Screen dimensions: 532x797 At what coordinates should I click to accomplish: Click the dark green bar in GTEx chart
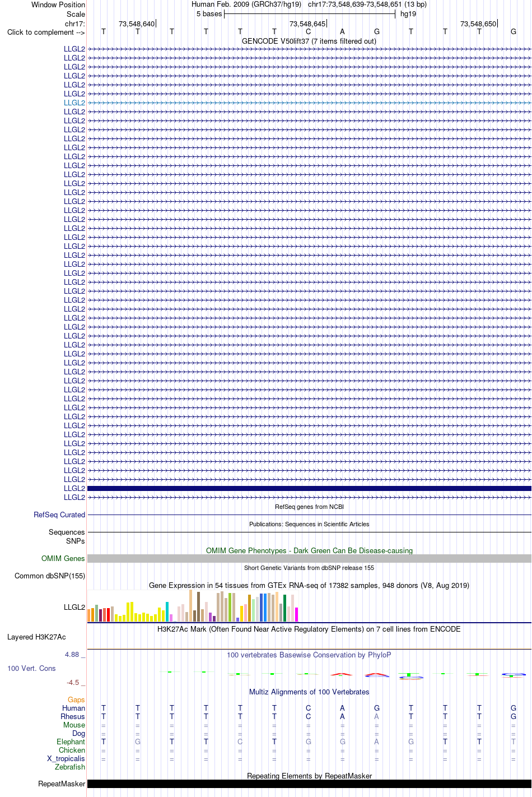click(x=284, y=608)
